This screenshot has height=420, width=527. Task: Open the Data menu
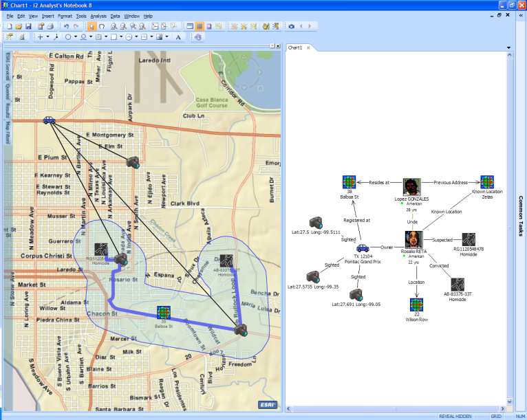(115, 16)
